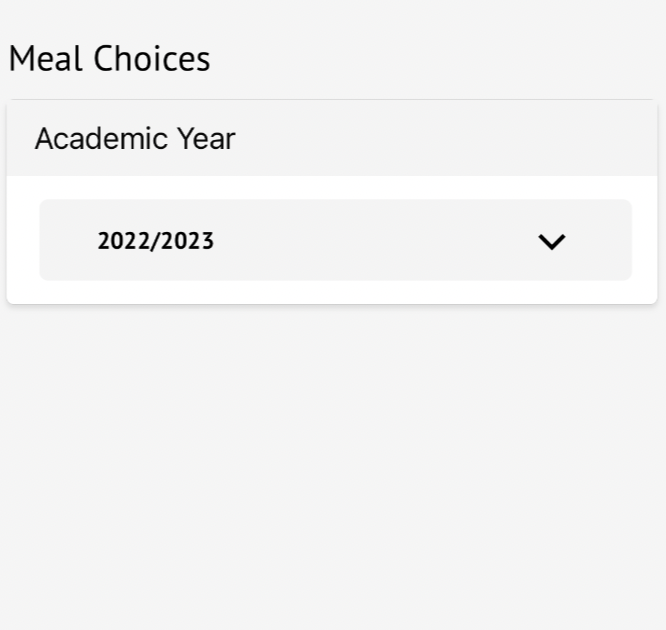The width and height of the screenshot is (666, 630).
Task: Tap the bold 2022/2023 text
Action: [x=155, y=241]
